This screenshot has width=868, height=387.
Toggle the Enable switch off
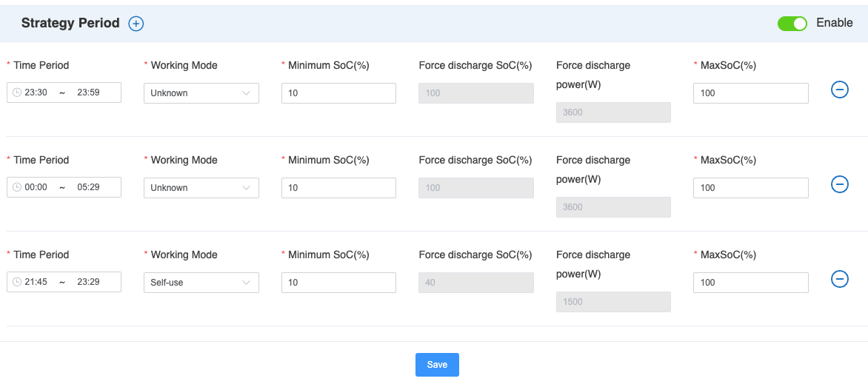[792, 24]
